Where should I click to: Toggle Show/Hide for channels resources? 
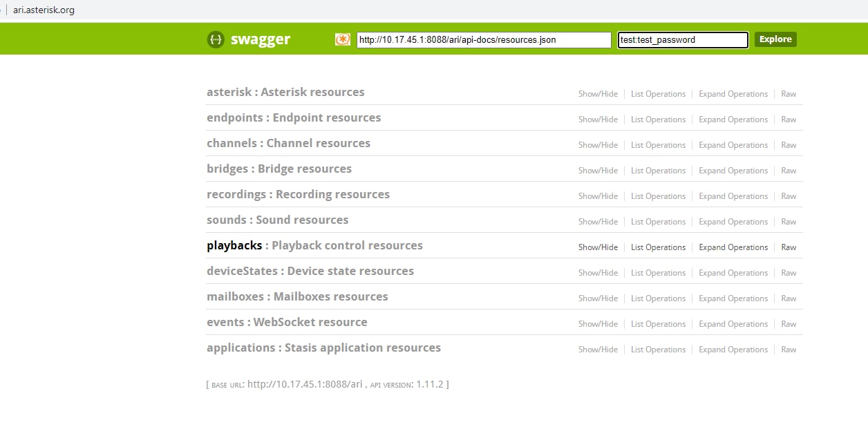click(x=598, y=145)
